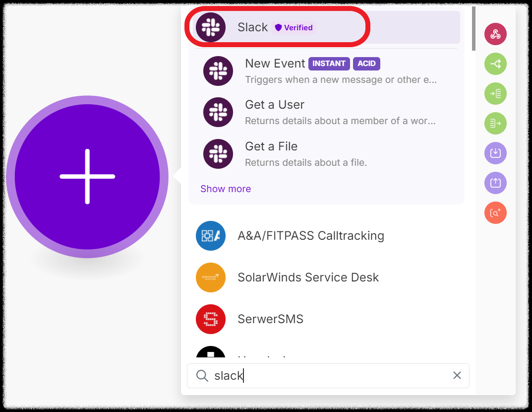Viewport: 532px width, 412px height.
Task: Expand more Slack actions via Show more
Action: coord(226,189)
